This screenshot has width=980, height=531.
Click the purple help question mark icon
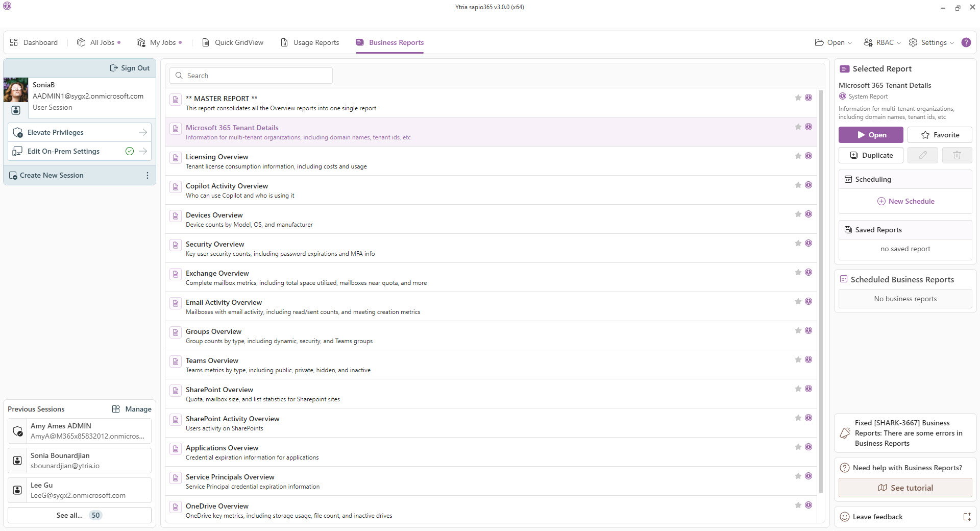pyautogui.click(x=966, y=42)
